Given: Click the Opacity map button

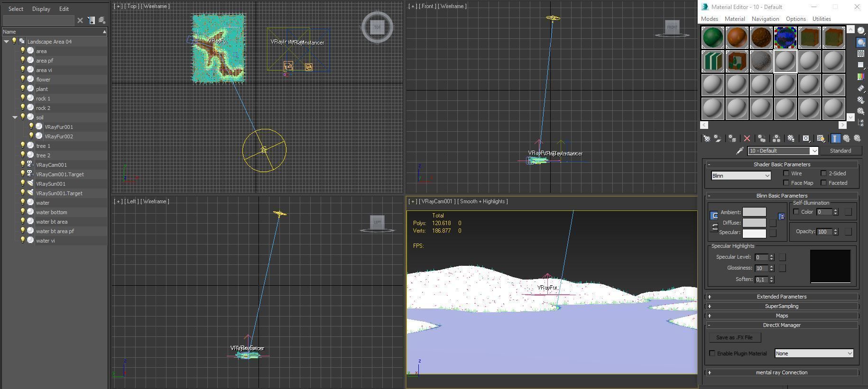Looking at the screenshot, I should click(848, 232).
